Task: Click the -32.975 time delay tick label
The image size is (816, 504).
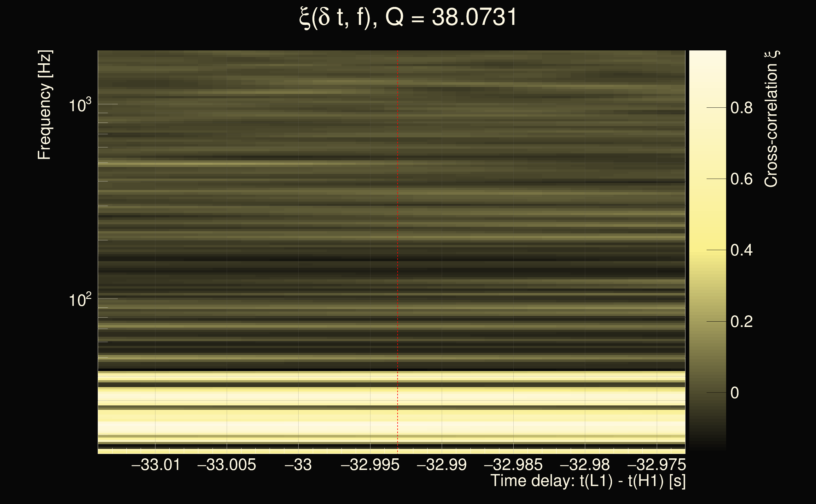Action: [656, 465]
